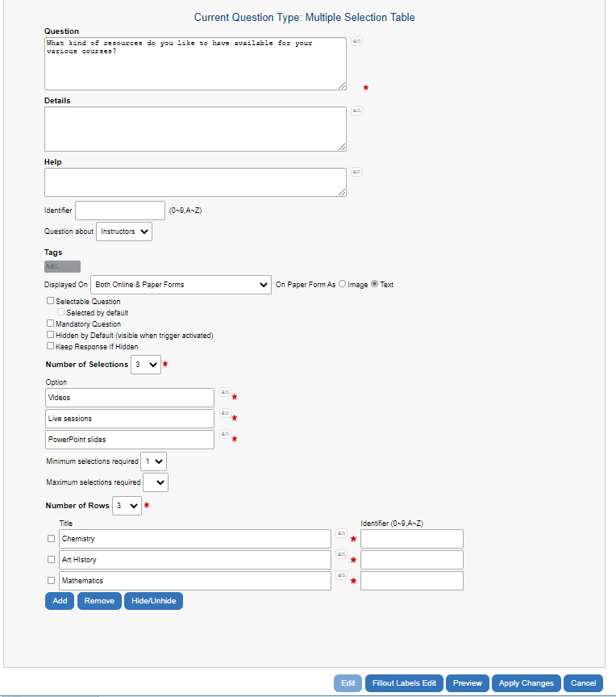Choose Text for On Paper Form As
The width and height of the screenshot is (616, 697).
375,284
